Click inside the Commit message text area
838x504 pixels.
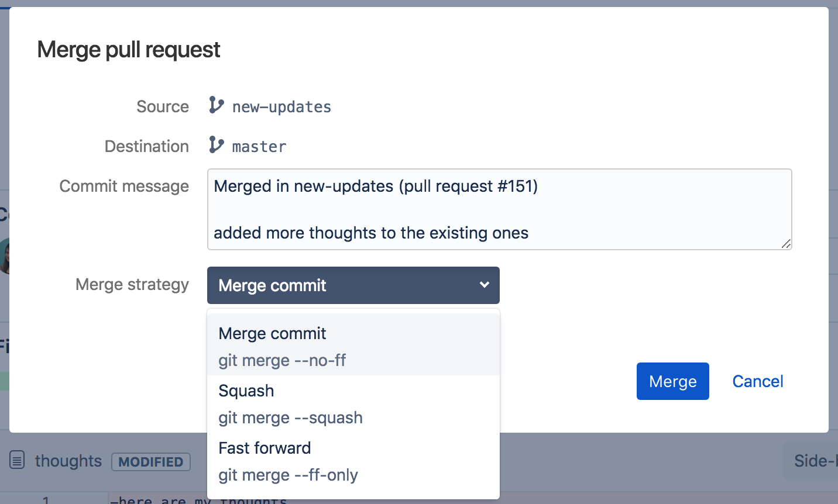click(500, 209)
